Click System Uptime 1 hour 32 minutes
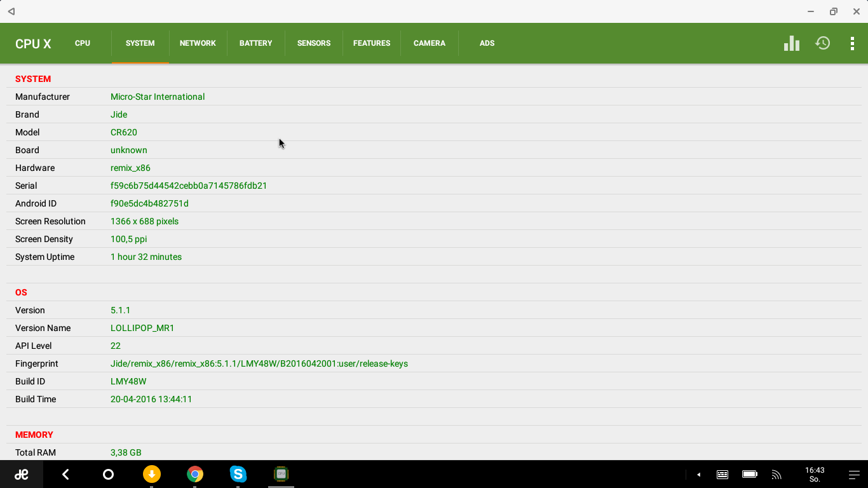 pyautogui.click(x=146, y=257)
